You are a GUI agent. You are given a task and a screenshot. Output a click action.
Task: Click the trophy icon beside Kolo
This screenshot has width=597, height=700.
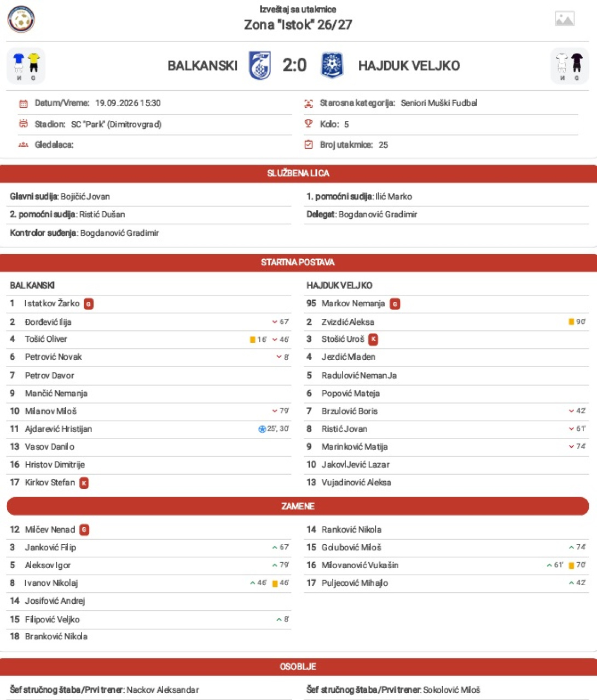(309, 124)
